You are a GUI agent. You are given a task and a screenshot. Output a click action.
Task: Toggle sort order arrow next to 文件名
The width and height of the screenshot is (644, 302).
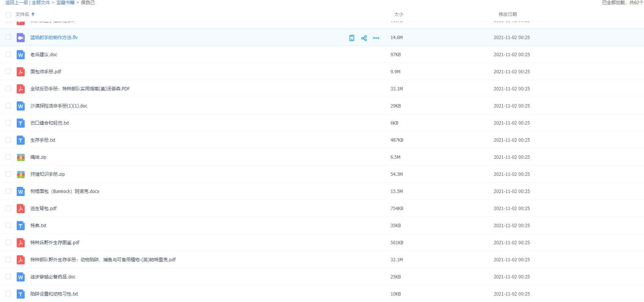(33, 14)
